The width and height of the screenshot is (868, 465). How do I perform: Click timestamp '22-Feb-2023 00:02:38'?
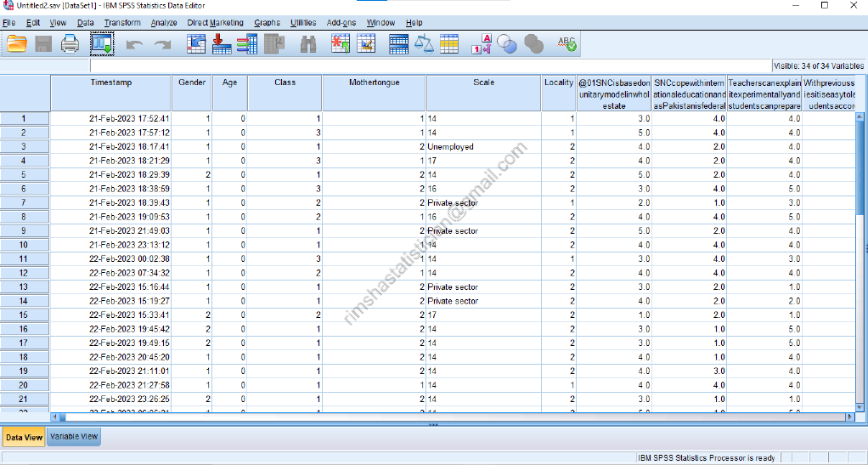tap(111, 258)
